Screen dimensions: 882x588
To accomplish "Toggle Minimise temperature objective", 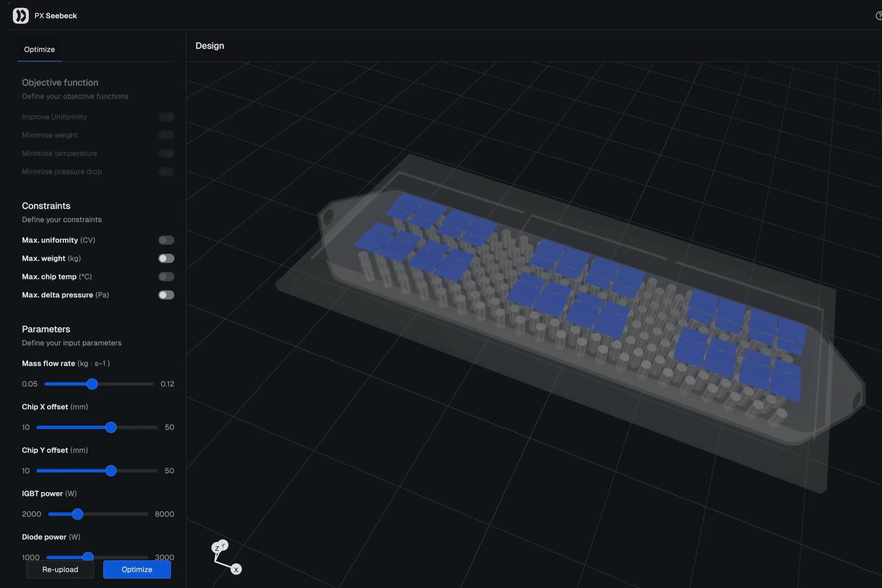I will (x=166, y=154).
